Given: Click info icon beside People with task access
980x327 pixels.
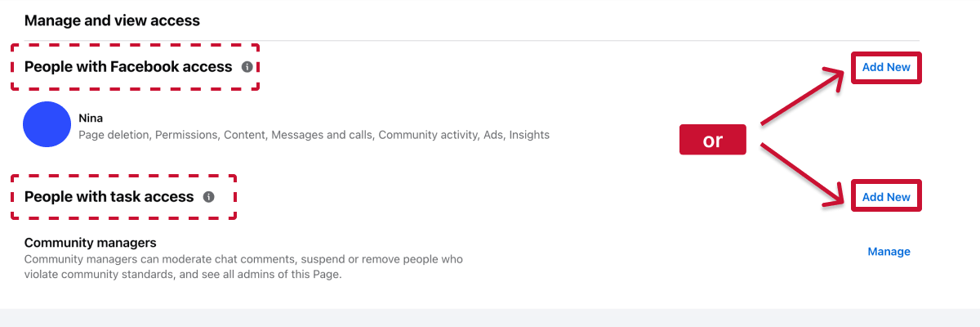Looking at the screenshot, I should coord(208,197).
